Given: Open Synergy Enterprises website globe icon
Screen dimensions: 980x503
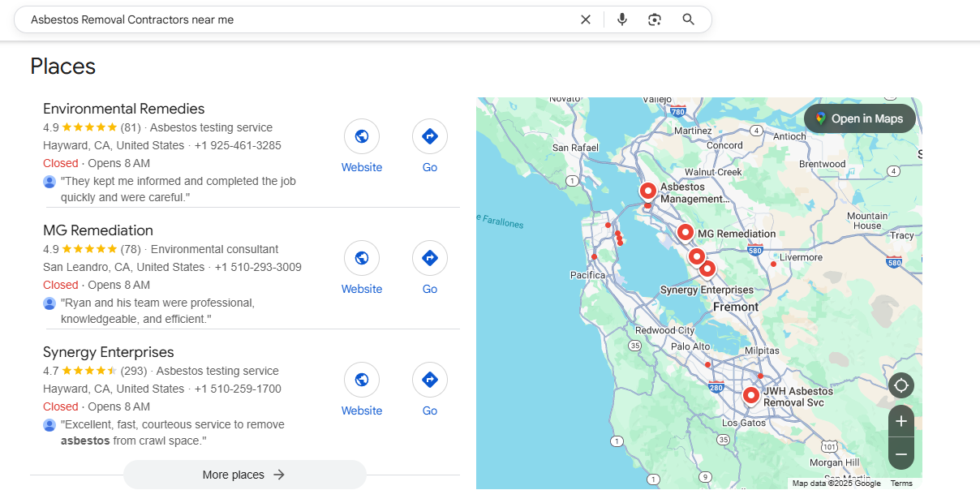Looking at the screenshot, I should 362,380.
